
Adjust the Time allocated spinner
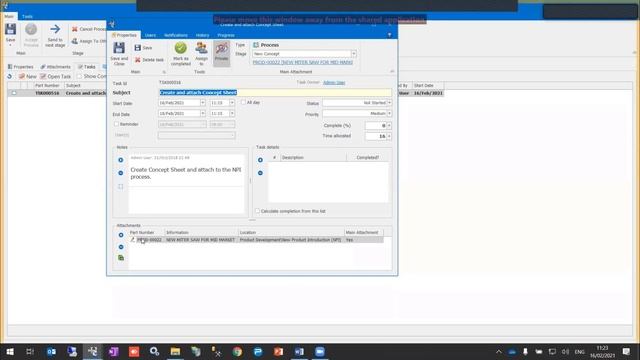(389, 136)
